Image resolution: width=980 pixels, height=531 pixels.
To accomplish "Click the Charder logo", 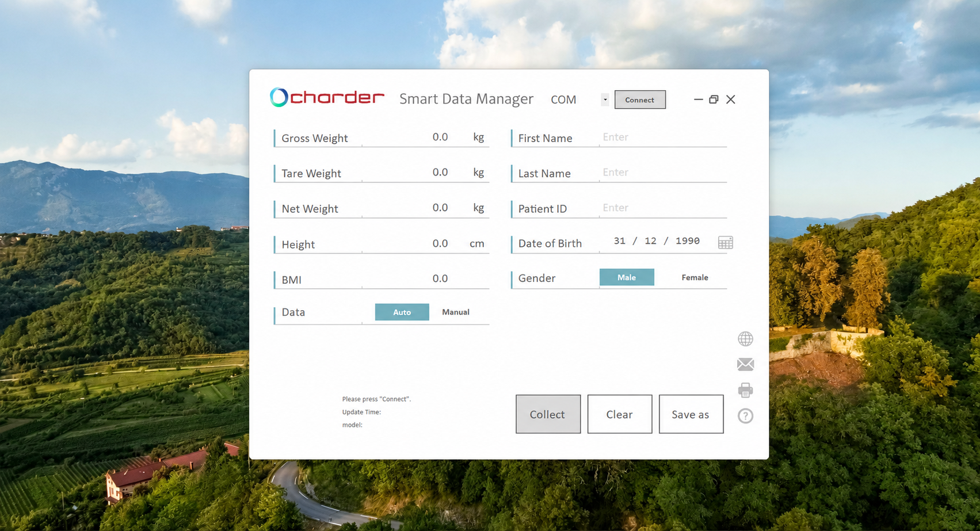I will click(x=327, y=98).
